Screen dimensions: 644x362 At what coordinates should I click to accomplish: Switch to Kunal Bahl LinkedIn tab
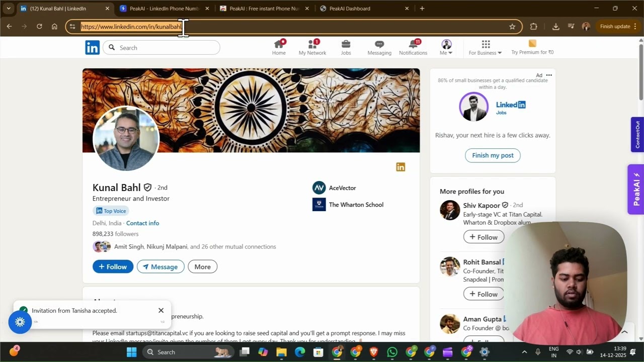[x=63, y=9]
